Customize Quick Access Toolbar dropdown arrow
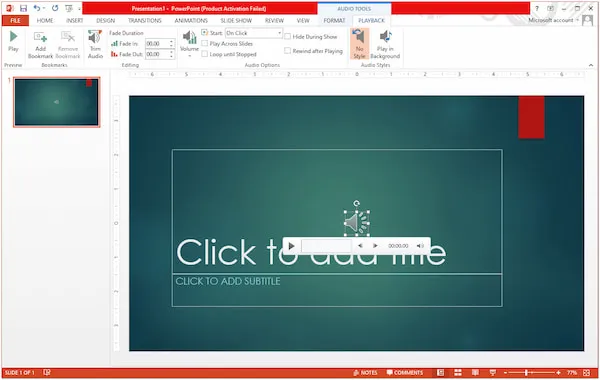 point(79,8)
